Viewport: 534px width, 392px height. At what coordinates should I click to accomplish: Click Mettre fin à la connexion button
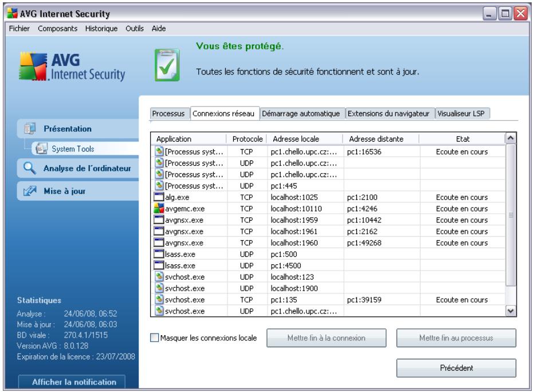pyautogui.click(x=326, y=338)
